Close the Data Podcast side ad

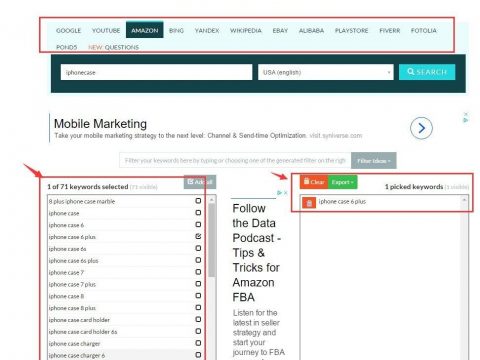(x=286, y=193)
